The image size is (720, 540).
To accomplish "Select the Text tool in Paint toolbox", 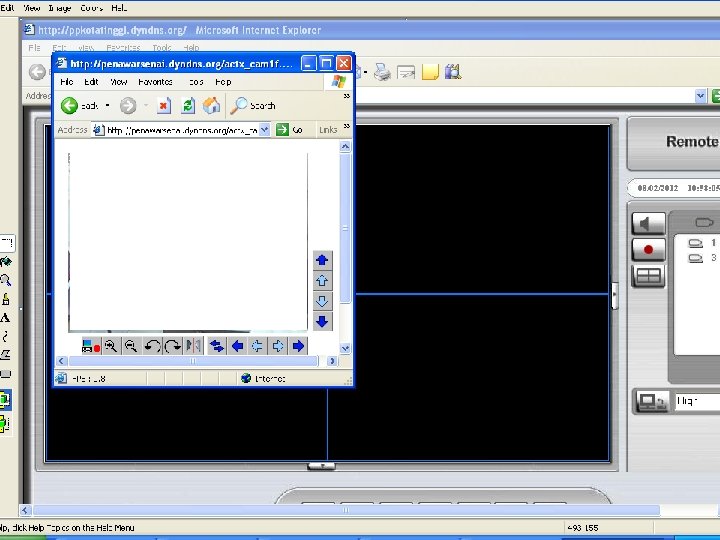I will point(5,317).
